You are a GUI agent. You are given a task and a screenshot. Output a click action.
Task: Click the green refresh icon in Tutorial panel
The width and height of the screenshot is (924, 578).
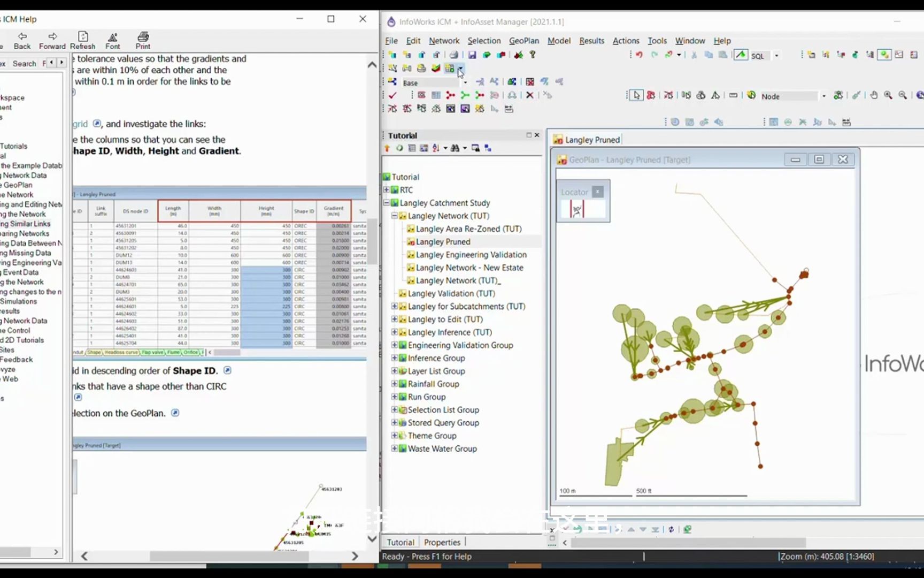coord(399,148)
